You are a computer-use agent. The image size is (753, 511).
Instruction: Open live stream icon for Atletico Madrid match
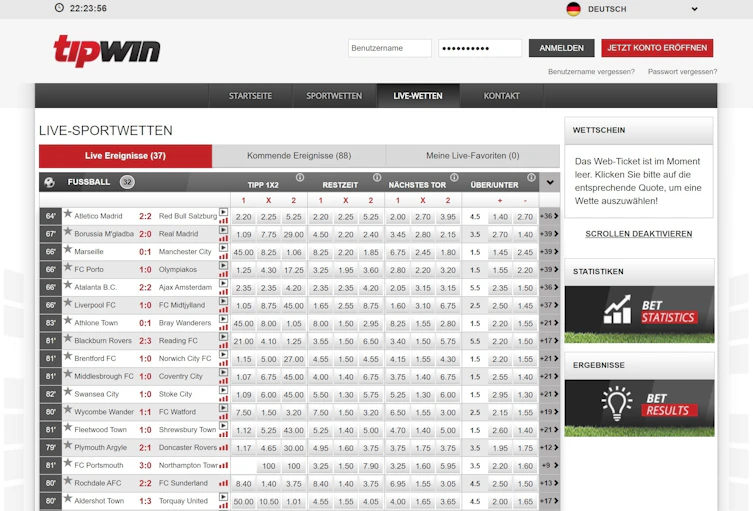pyautogui.click(x=224, y=211)
